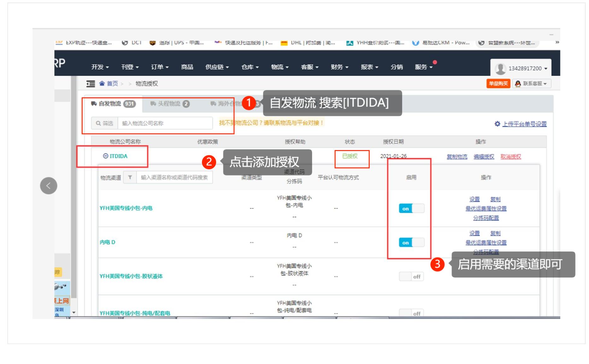Open the 智盟新系统 bookmark icon

tap(481, 43)
